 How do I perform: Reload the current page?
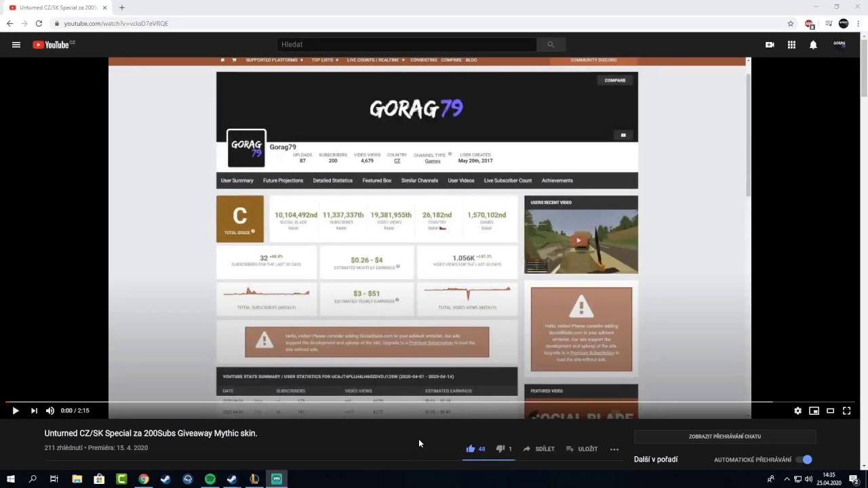tap(39, 23)
